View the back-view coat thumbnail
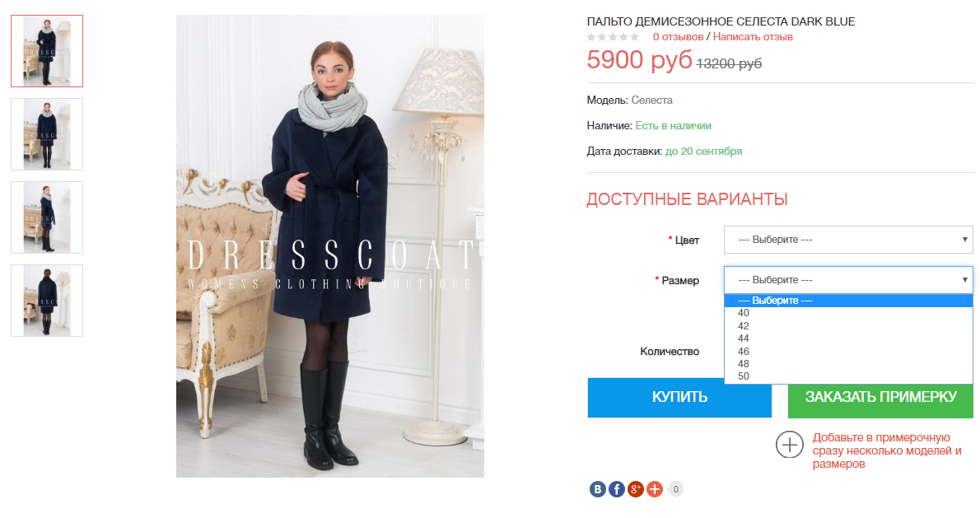980x518 pixels. pos(47,301)
